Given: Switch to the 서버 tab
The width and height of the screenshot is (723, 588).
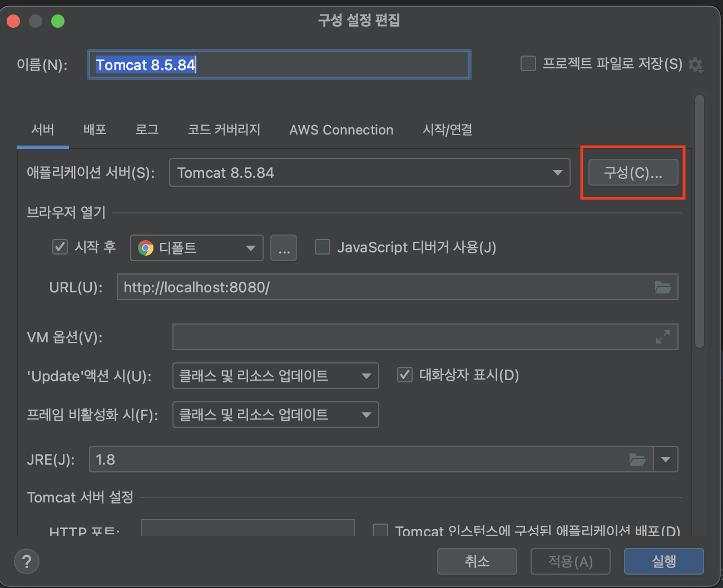Looking at the screenshot, I should click(43, 130).
